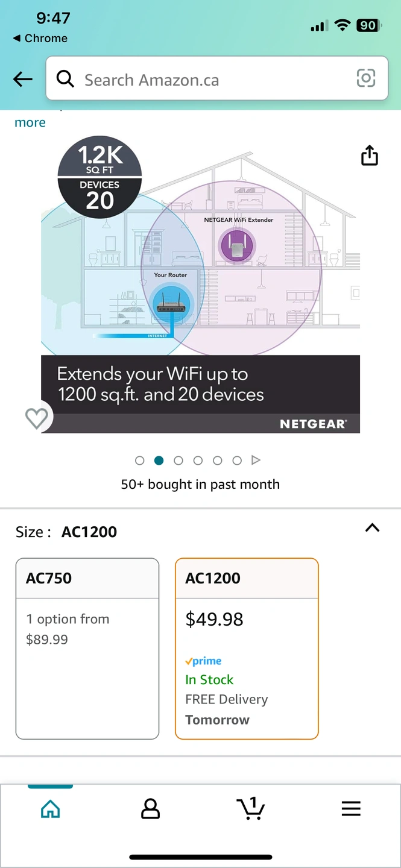Share this product via share icon
The height and width of the screenshot is (868, 401).
(x=370, y=156)
